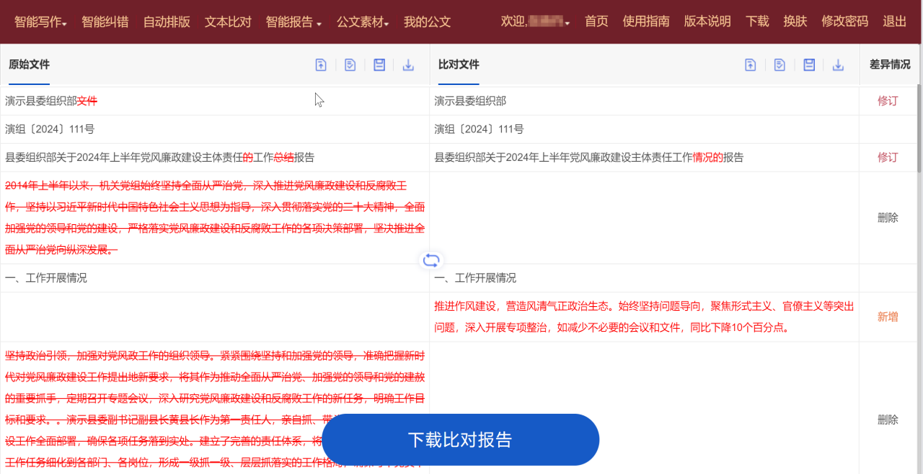Open the 智能写作 dropdown menu
Screen dimensions: 924x474
[40, 22]
